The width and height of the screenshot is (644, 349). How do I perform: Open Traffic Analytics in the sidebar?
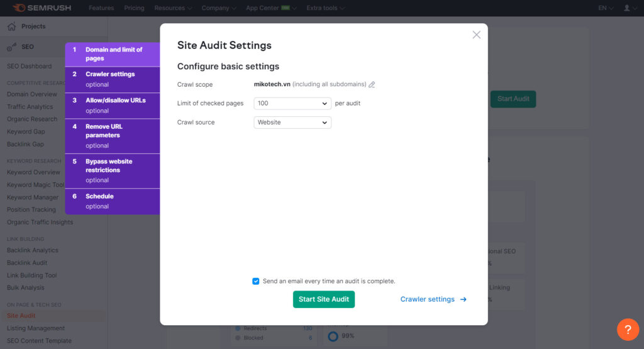tap(30, 107)
